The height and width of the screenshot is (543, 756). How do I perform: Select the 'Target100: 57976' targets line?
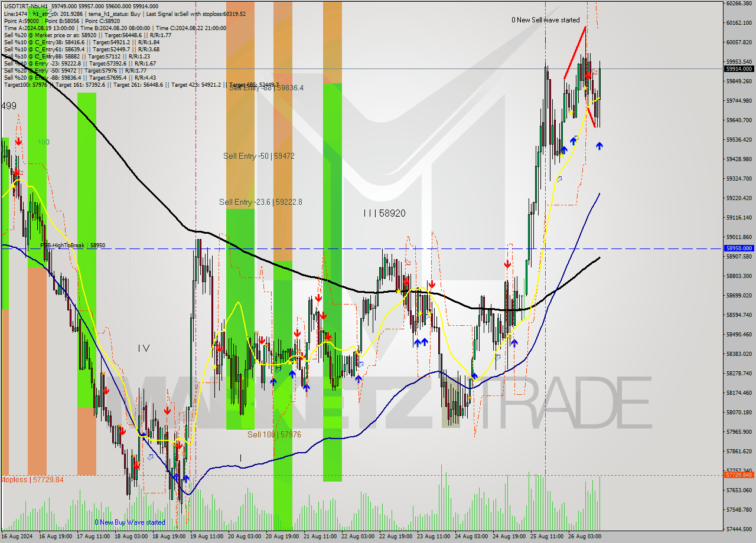[142, 84]
